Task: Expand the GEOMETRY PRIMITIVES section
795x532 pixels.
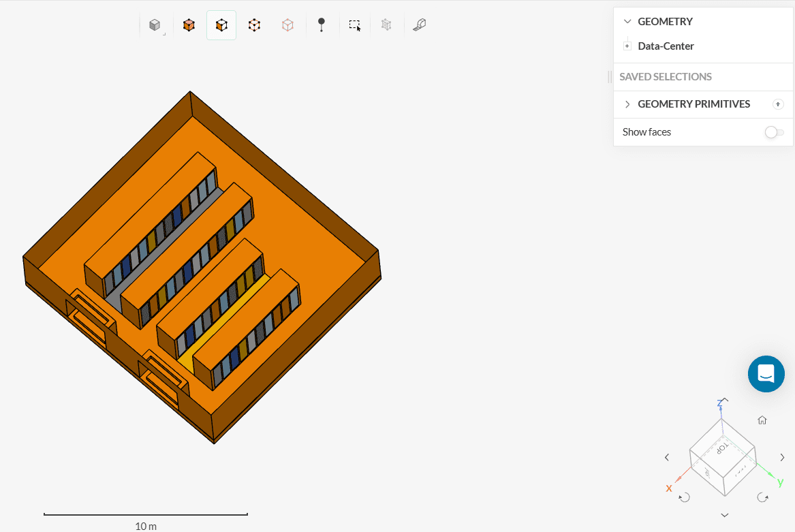Action: point(627,104)
